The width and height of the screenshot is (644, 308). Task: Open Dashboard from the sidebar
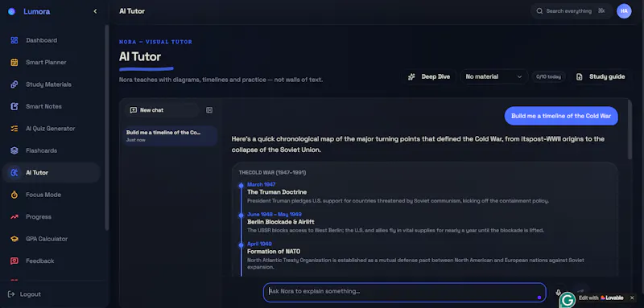click(x=51, y=40)
